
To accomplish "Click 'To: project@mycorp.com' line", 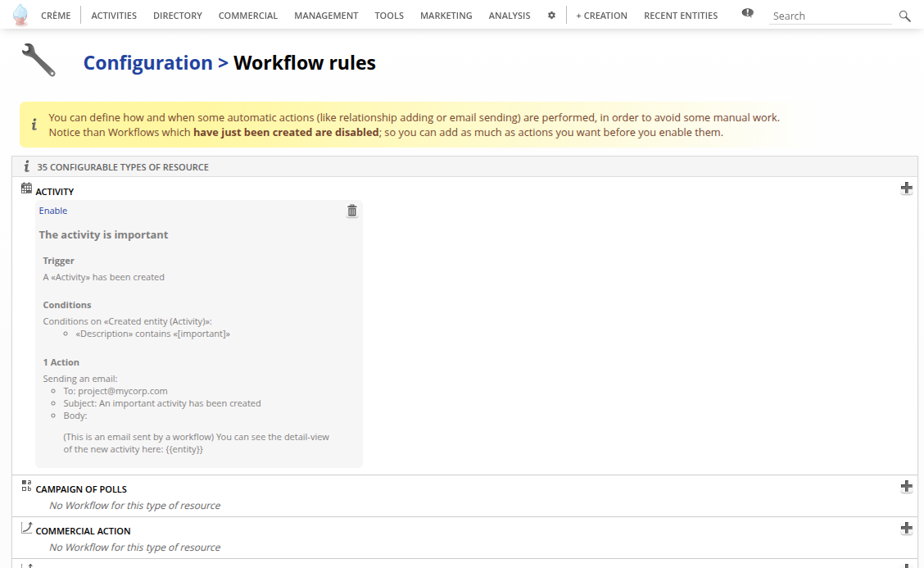I will [115, 391].
